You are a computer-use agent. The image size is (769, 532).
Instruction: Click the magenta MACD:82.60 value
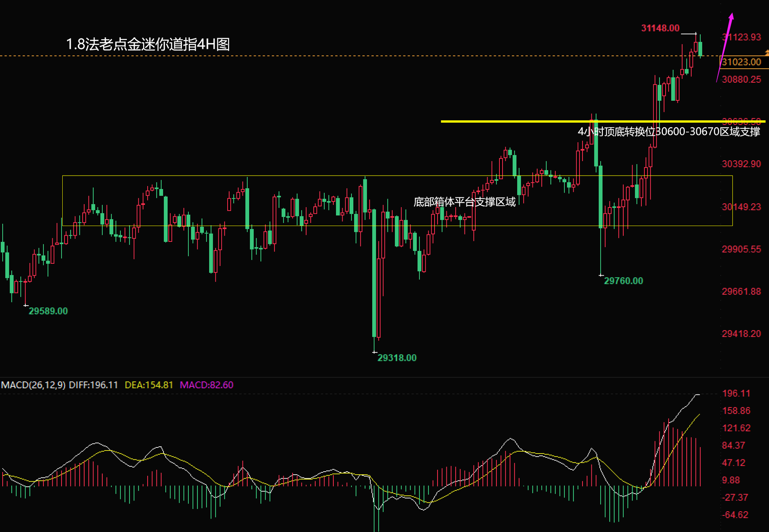(x=206, y=385)
